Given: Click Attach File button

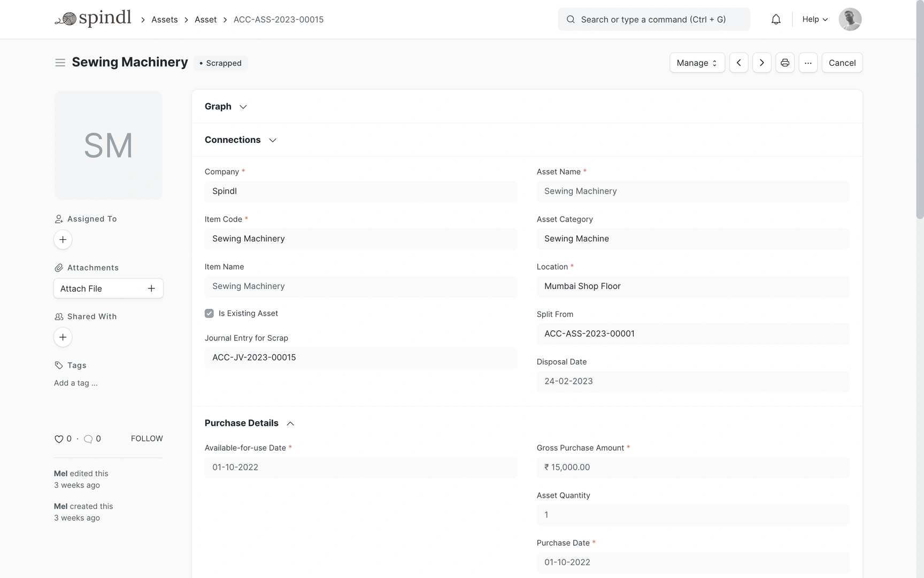Looking at the screenshot, I should [x=108, y=288].
